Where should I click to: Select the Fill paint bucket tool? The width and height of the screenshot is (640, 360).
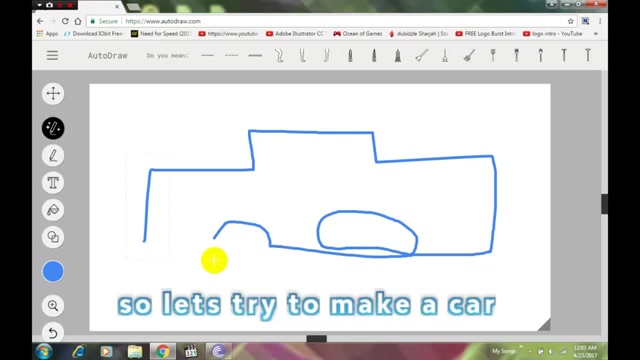point(53,210)
